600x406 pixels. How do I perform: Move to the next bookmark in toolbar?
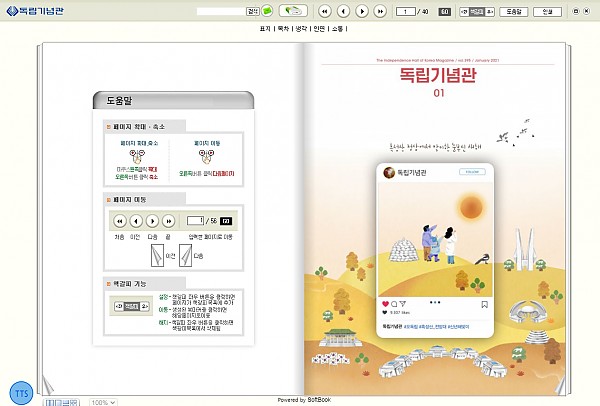(490, 12)
